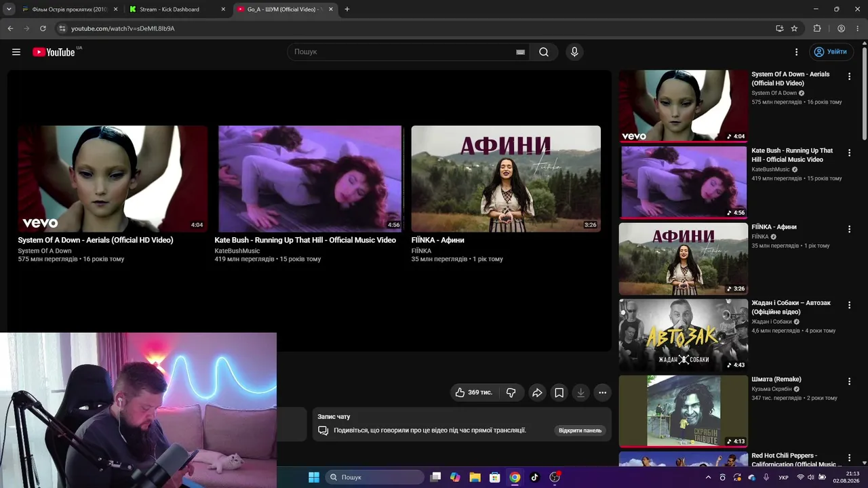View site information icon in address bar
The height and width of the screenshot is (488, 868).
pyautogui.click(x=62, y=28)
